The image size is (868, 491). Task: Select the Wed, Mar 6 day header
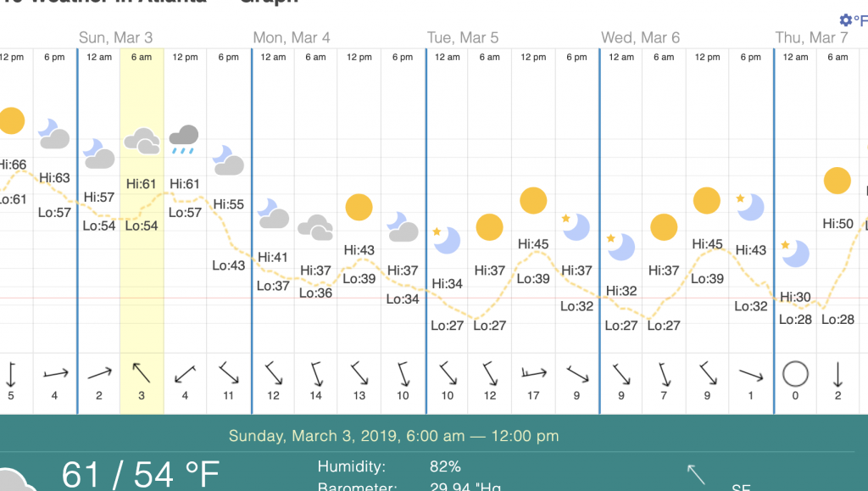tap(640, 37)
